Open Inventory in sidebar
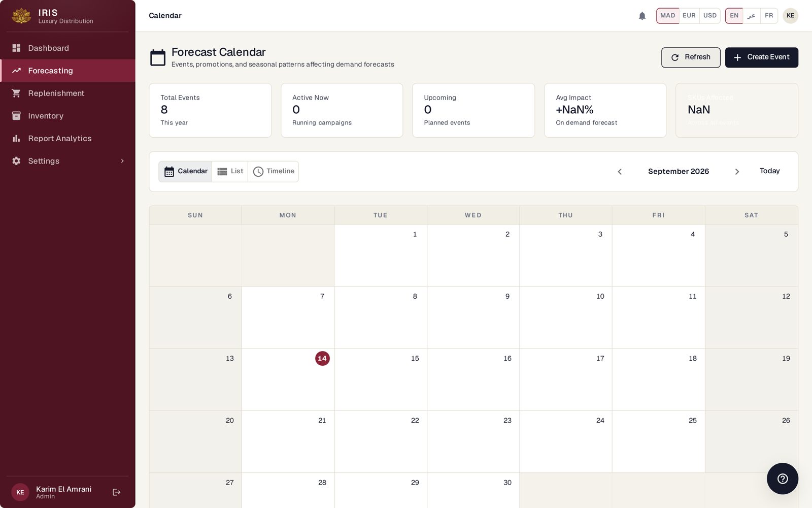The image size is (812, 508). coord(67,116)
